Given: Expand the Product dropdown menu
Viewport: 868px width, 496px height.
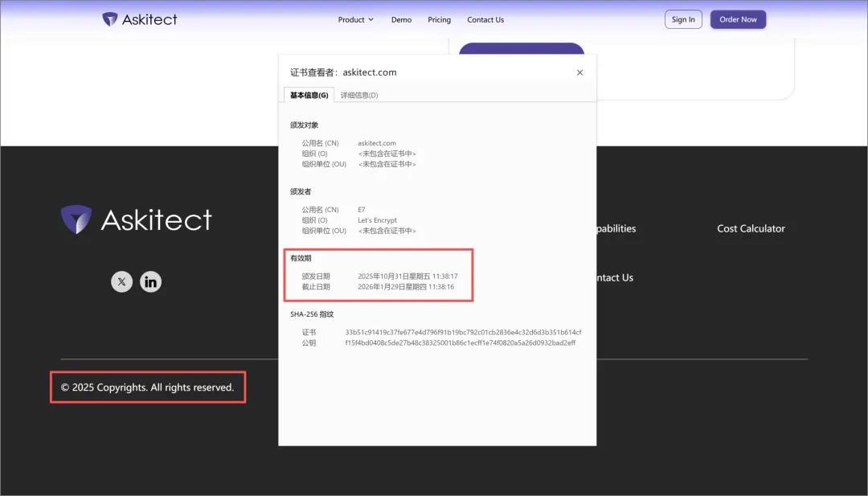Looking at the screenshot, I should 355,20.
